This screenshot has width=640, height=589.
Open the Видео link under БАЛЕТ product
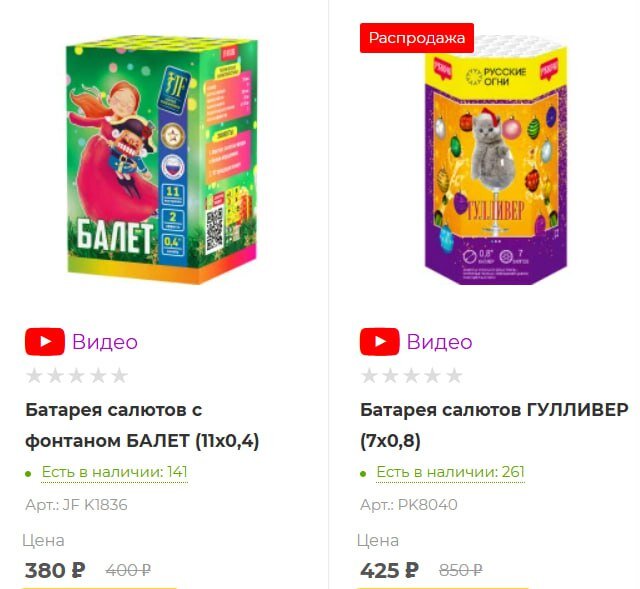[105, 342]
